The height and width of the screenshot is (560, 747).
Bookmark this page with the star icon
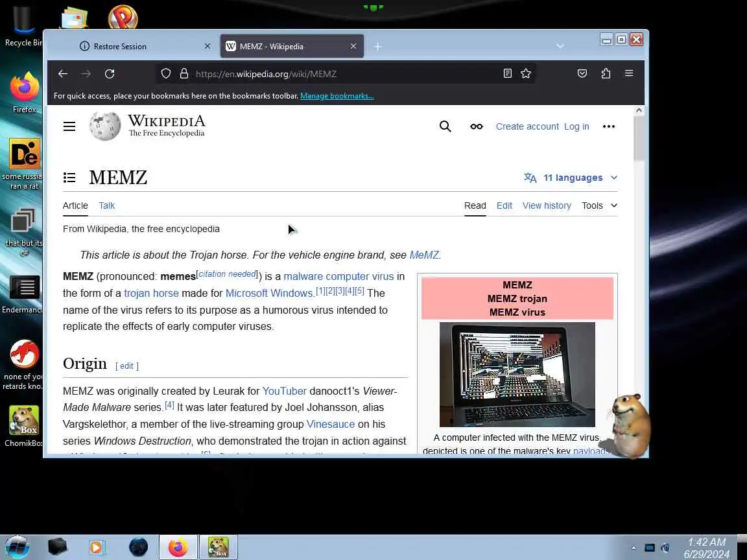[x=526, y=73]
